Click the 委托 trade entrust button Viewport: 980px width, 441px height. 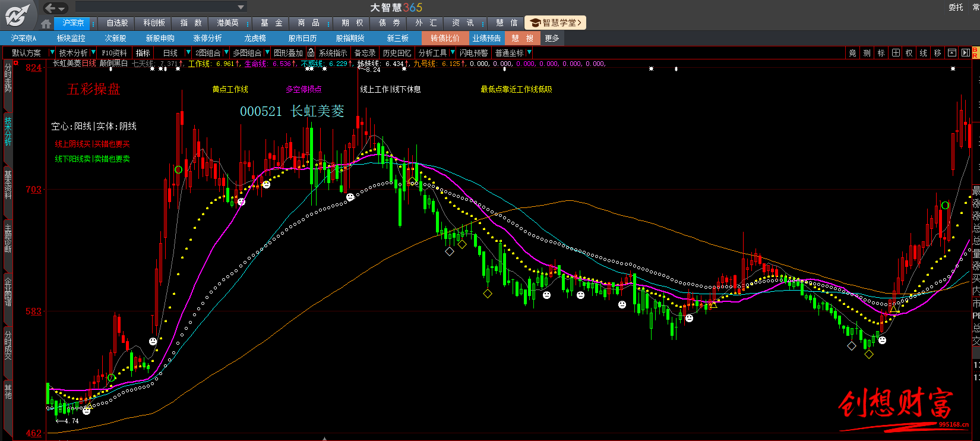(x=956, y=8)
